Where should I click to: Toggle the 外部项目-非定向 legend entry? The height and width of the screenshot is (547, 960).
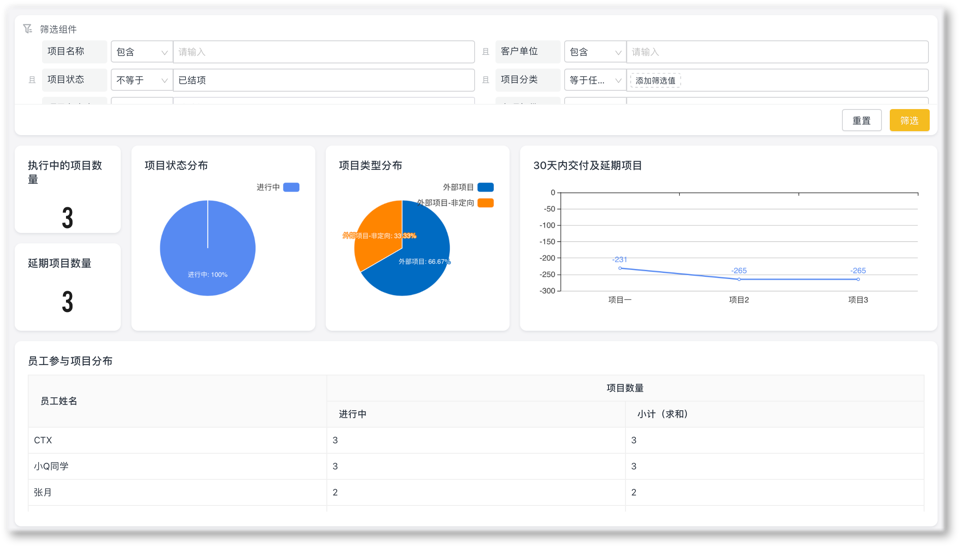tap(456, 203)
